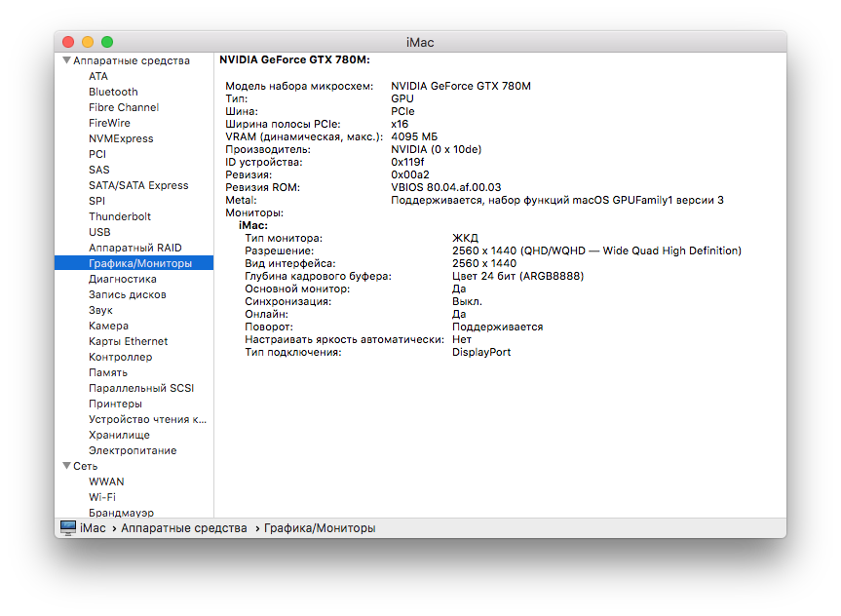Select Параллельный SCSI entry
This screenshot has height=616, width=841.
(141, 388)
